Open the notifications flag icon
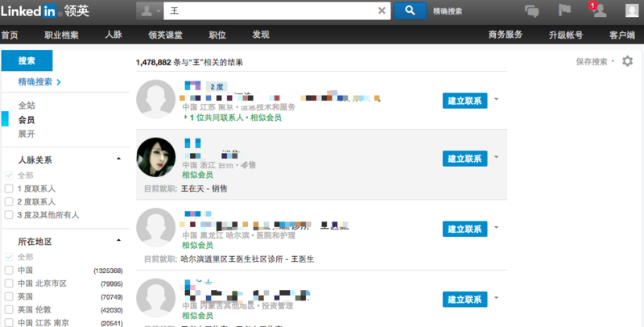 click(565, 10)
